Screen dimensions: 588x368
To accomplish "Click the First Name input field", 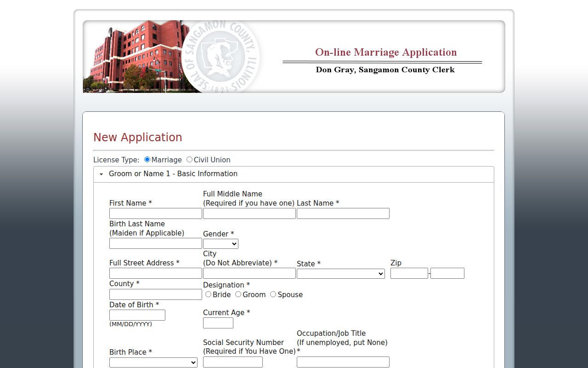I will pyautogui.click(x=156, y=213).
